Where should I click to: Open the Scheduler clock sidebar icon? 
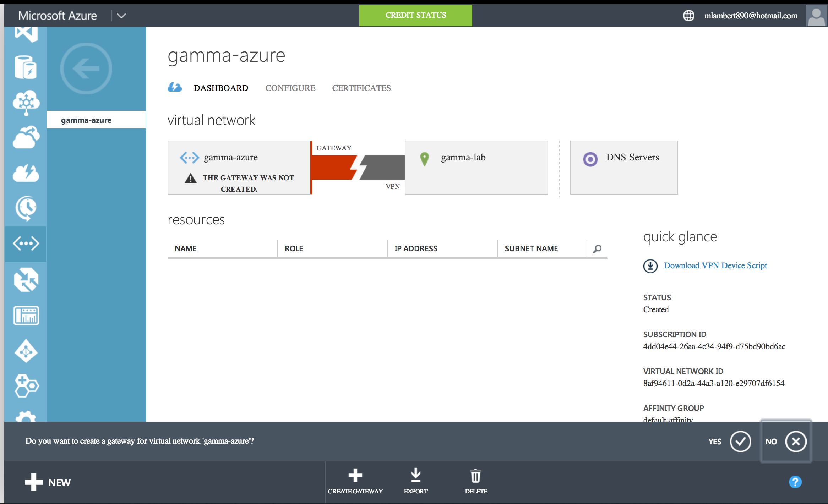point(26,208)
